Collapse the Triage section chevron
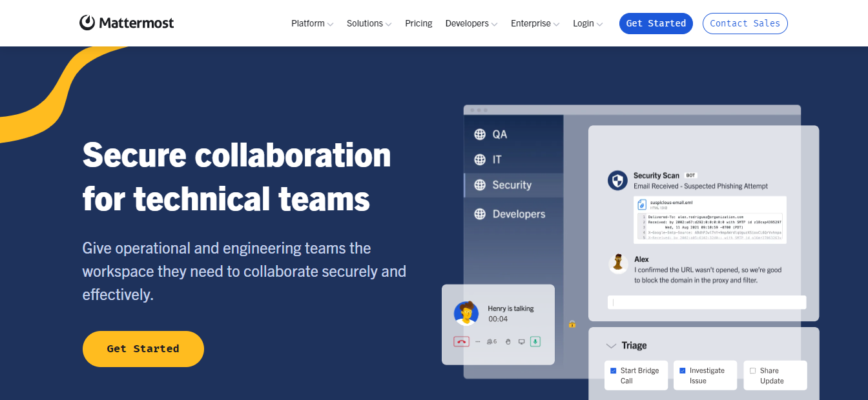Image resolution: width=868 pixels, height=400 pixels. [611, 346]
